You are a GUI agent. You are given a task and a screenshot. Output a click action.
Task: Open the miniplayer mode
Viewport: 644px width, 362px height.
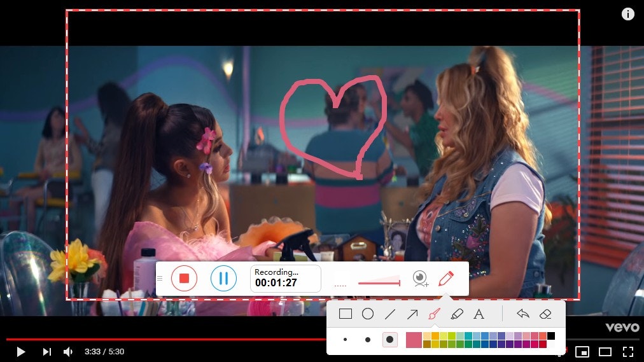coord(582,352)
